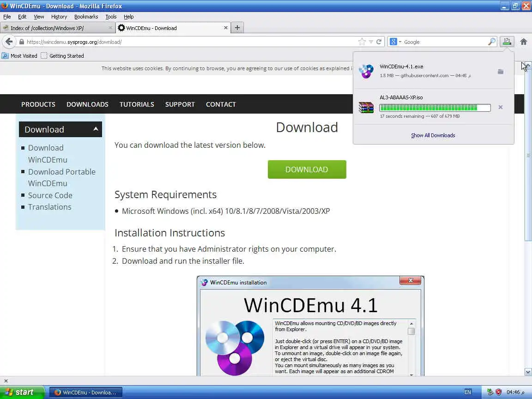This screenshot has height=399, width=532.
Task: Open the Source Code sidebar link
Action: coord(50,195)
